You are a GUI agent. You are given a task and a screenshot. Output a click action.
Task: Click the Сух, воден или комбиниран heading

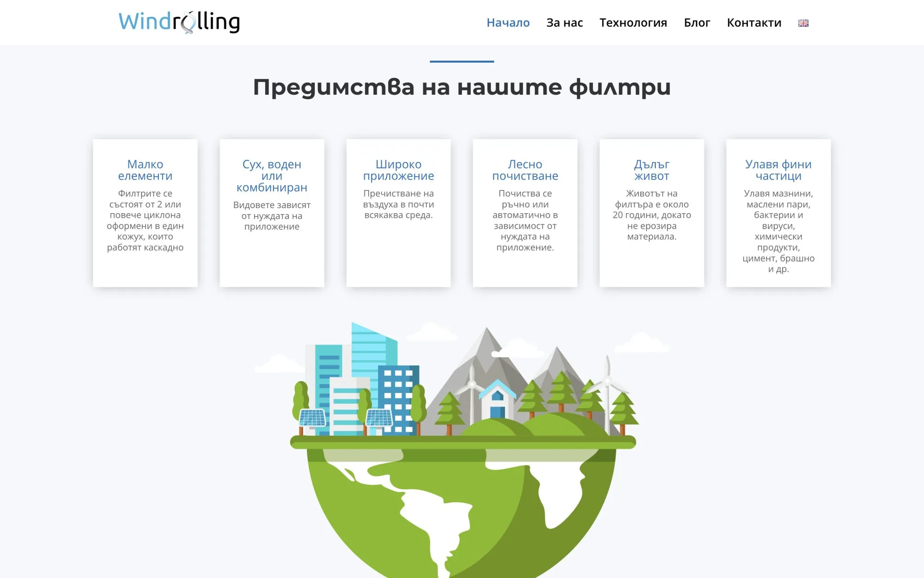pyautogui.click(x=272, y=176)
